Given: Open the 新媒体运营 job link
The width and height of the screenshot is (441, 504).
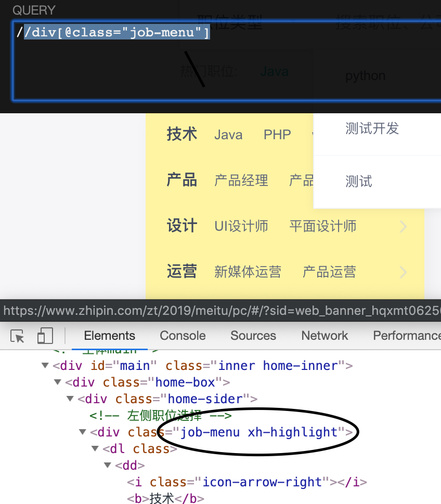Looking at the screenshot, I should coord(248,272).
